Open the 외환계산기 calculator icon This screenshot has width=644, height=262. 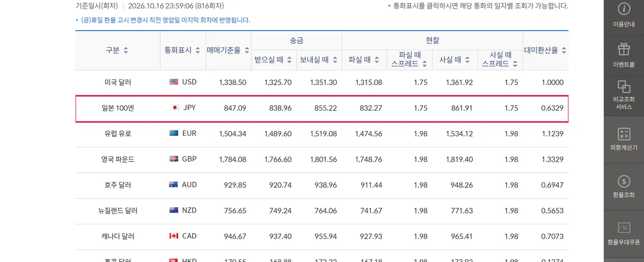(624, 134)
